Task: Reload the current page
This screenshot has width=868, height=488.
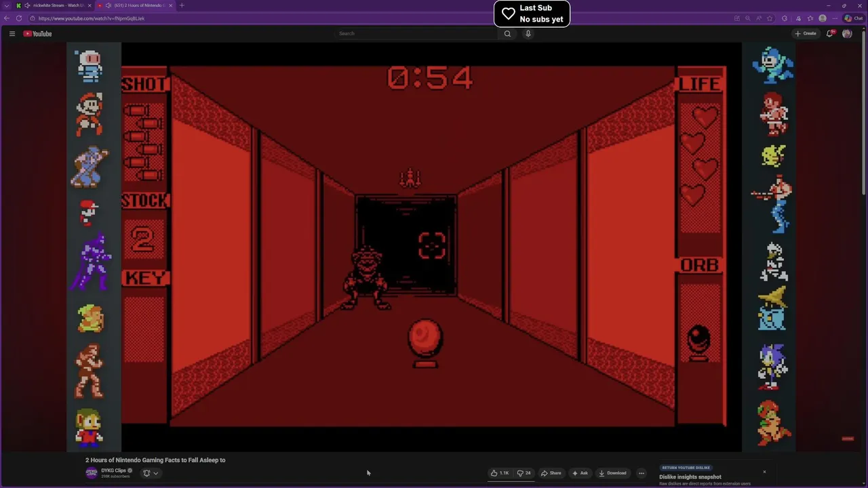Action: click(19, 18)
